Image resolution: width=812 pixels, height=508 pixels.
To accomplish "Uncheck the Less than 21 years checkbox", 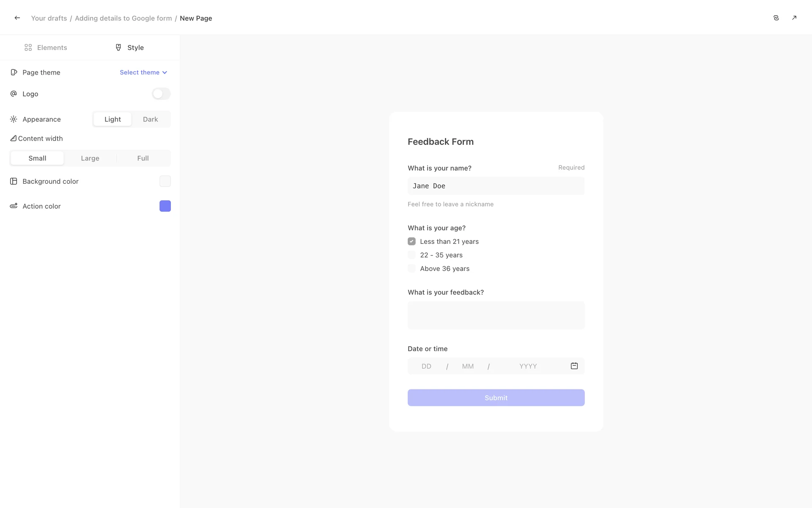I will coord(411,241).
